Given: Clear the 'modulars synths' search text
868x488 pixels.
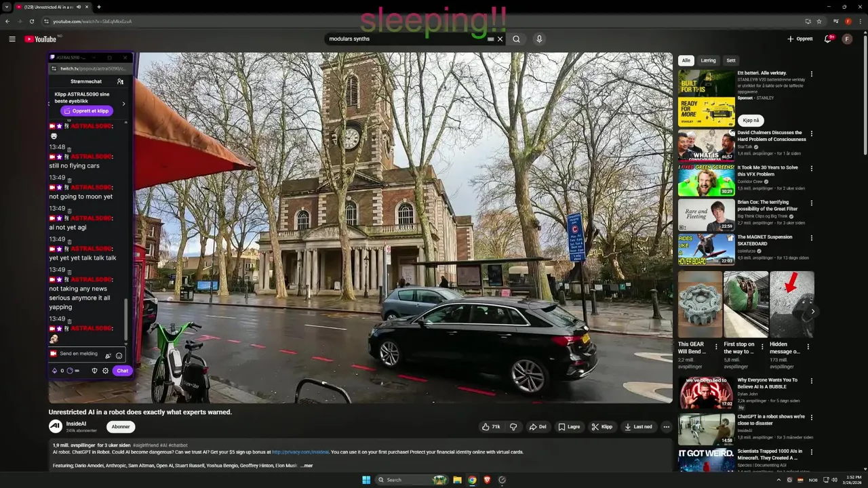Looking at the screenshot, I should (x=500, y=39).
